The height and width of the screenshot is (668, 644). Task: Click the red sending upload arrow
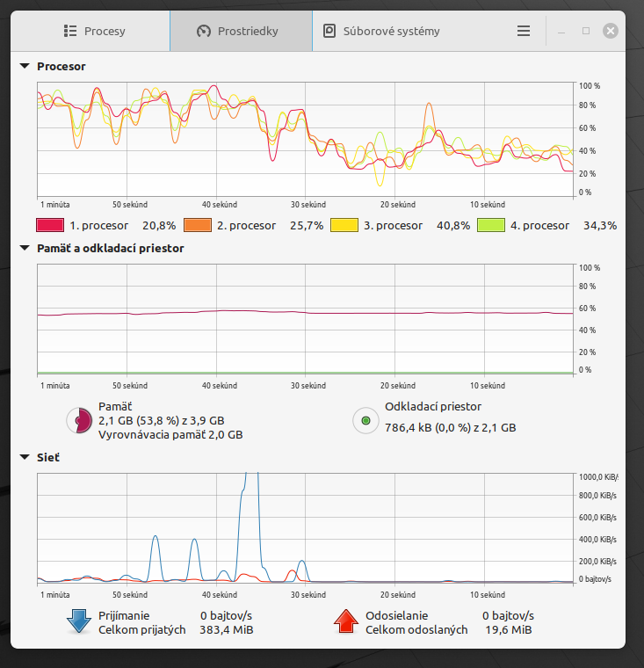[347, 621]
